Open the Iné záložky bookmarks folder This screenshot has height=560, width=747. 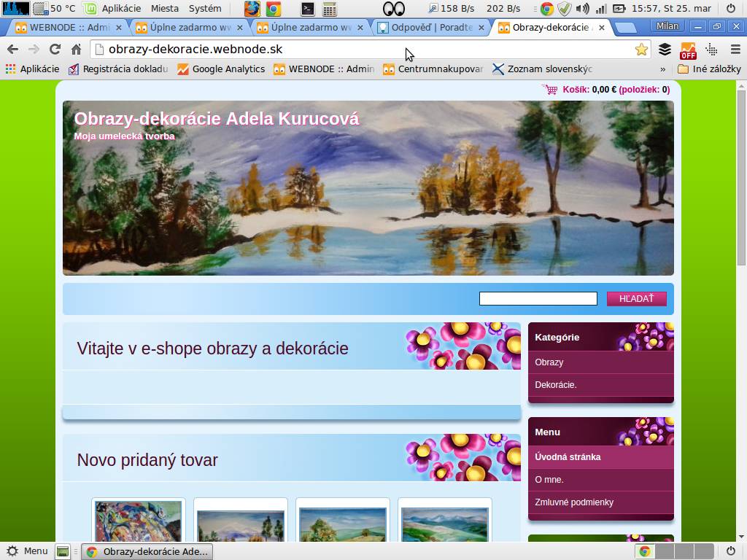click(x=709, y=69)
